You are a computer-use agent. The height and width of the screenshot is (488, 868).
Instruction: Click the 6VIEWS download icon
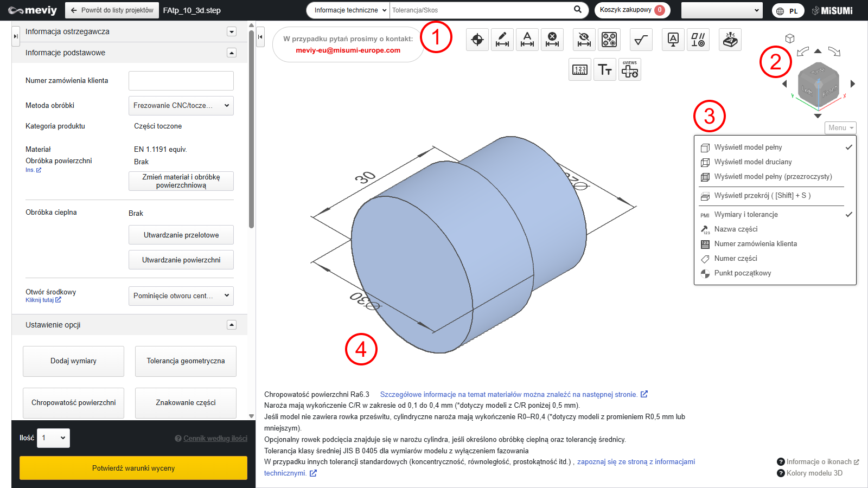pos(630,70)
